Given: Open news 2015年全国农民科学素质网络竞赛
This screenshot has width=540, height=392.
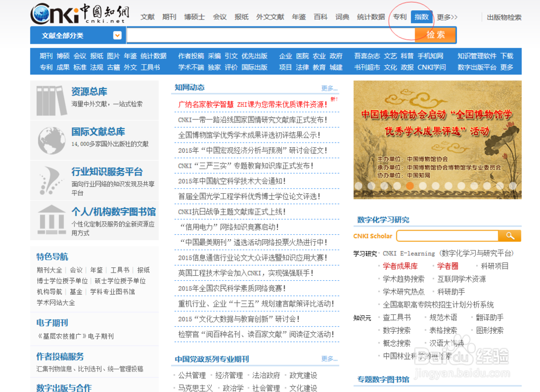Looking at the screenshot, I should pos(232,288).
